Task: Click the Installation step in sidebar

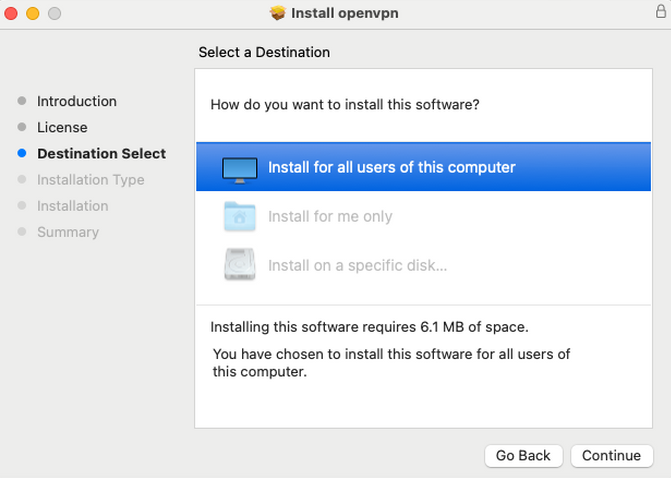Action: pos(72,206)
